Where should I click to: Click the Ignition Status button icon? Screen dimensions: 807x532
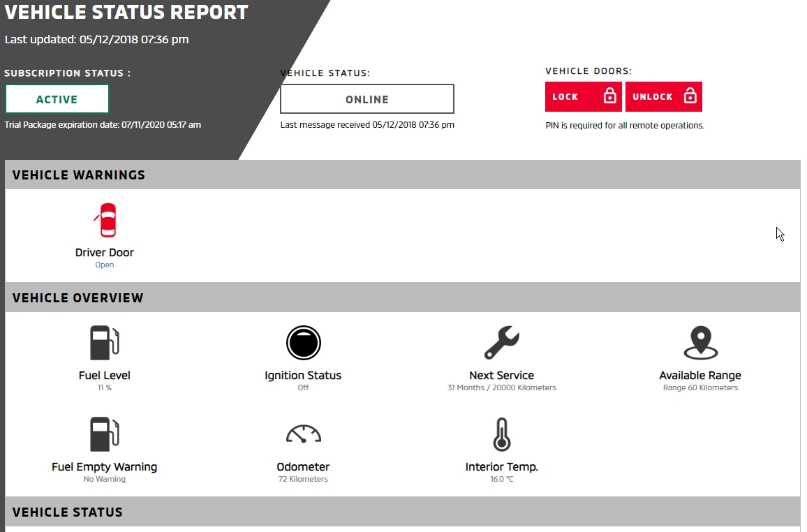[x=303, y=343]
